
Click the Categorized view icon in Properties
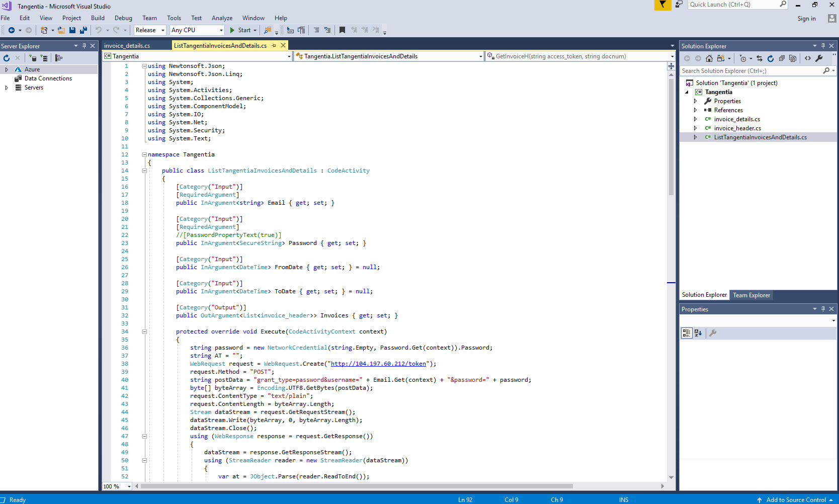pos(687,332)
